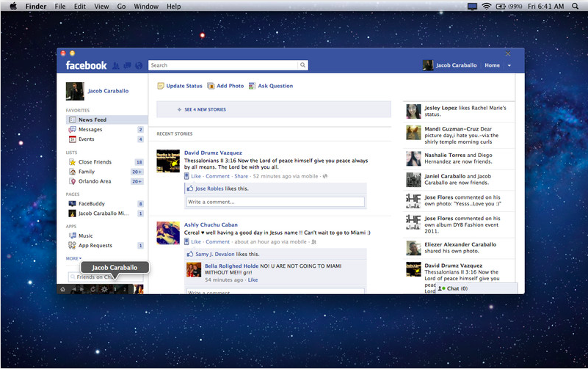Click the Search text field
This screenshot has height=369, width=588.
point(223,65)
